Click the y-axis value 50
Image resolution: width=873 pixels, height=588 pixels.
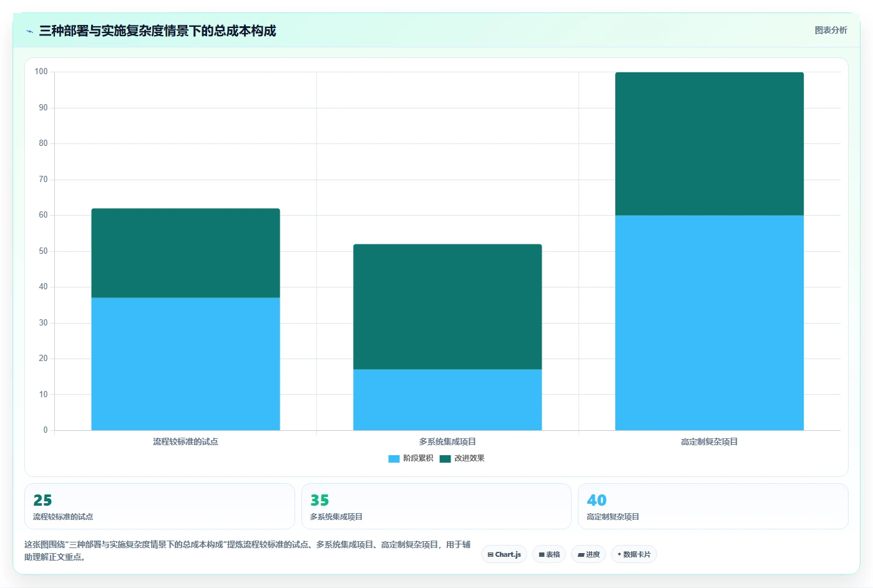pos(43,251)
